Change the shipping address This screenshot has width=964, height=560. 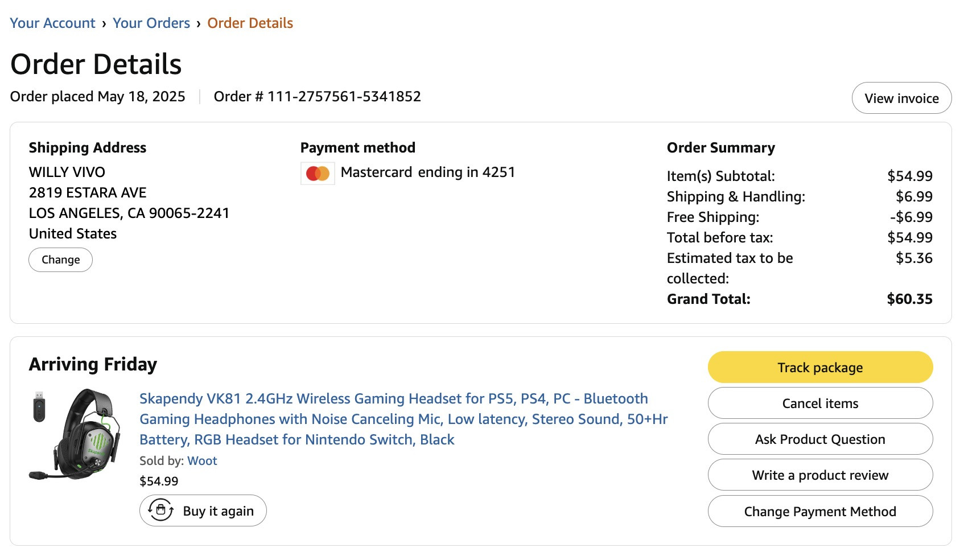pos(61,260)
